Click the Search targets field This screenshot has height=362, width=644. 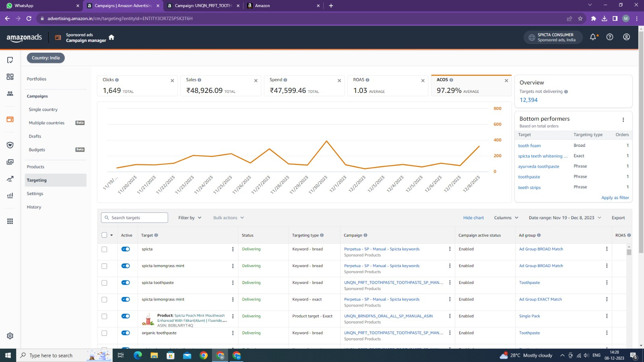[x=134, y=218]
